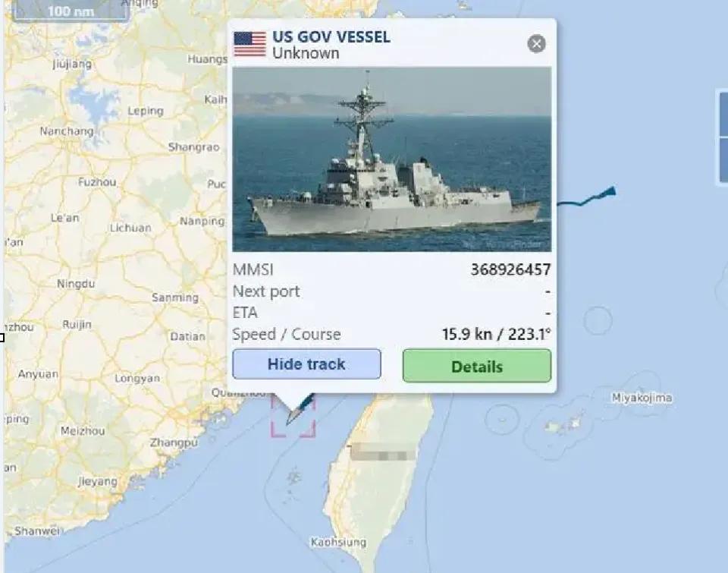The height and width of the screenshot is (573, 728).
Task: Click the circular marker east of the popup
Action: [598, 321]
